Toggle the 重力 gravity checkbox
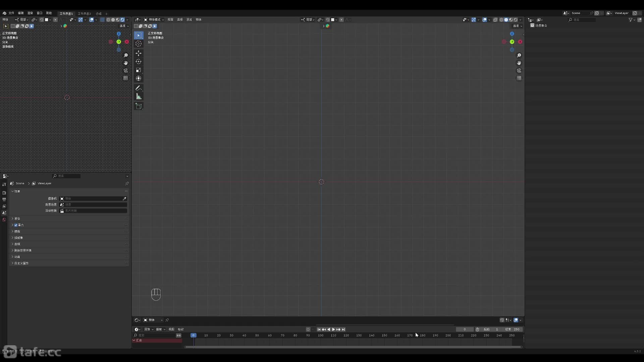This screenshot has width=644, height=362. [x=16, y=225]
